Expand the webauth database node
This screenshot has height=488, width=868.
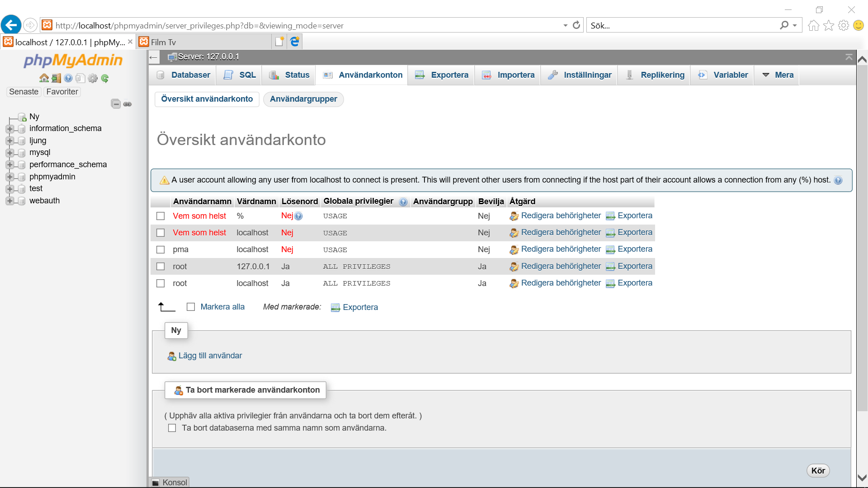[x=10, y=201]
